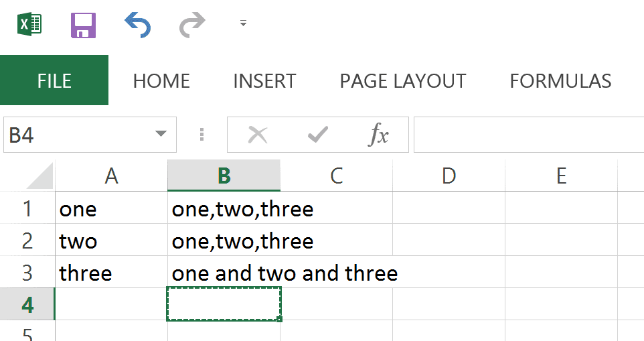Screen dimensions: 644x341
Task: Go to the PAGE LAYOUT tab
Action: point(403,81)
